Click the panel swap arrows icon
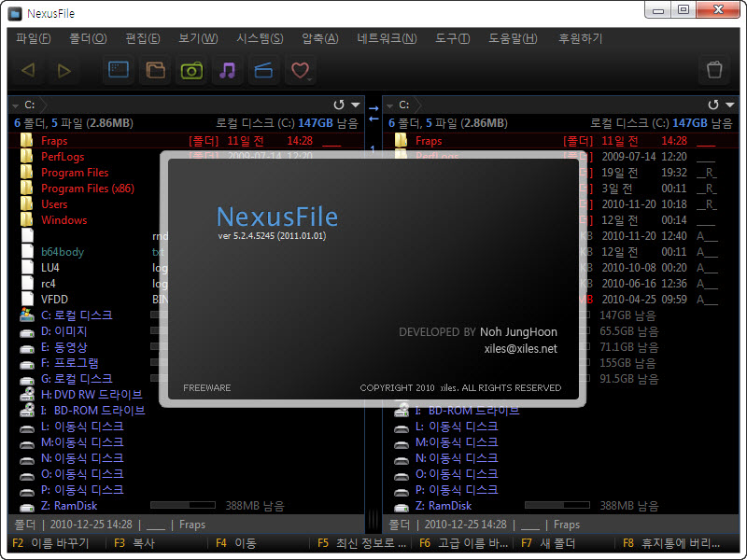747x560 pixels. (373, 113)
